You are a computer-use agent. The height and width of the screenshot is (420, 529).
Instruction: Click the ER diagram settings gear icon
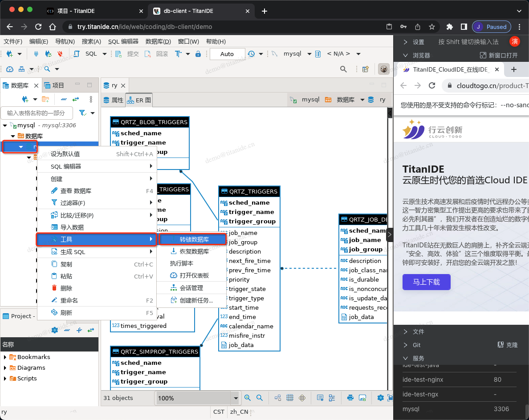(380, 398)
